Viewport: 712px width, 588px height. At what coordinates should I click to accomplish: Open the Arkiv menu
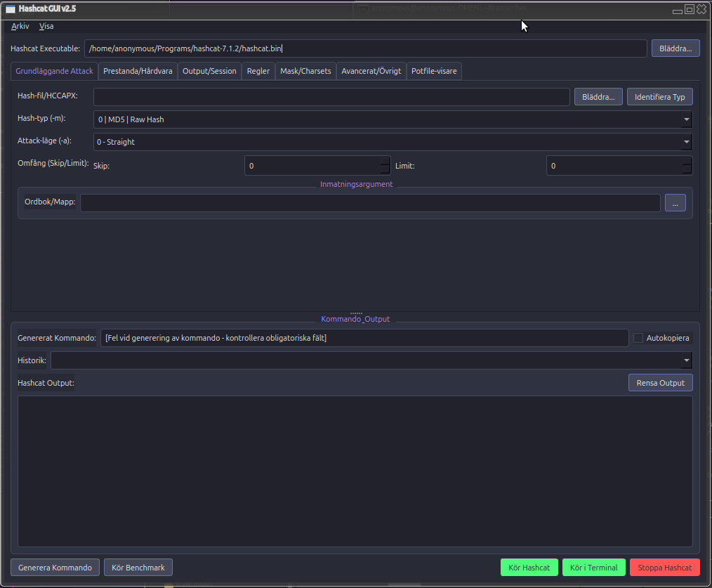pos(20,27)
